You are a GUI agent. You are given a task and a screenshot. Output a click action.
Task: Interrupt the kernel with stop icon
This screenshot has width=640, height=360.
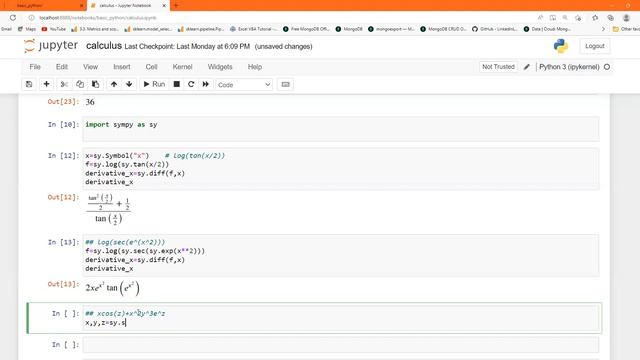pos(177,84)
